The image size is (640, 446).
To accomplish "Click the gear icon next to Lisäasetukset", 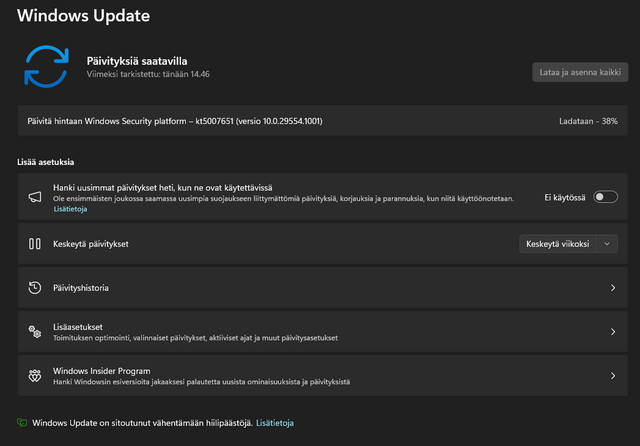I will (x=34, y=332).
